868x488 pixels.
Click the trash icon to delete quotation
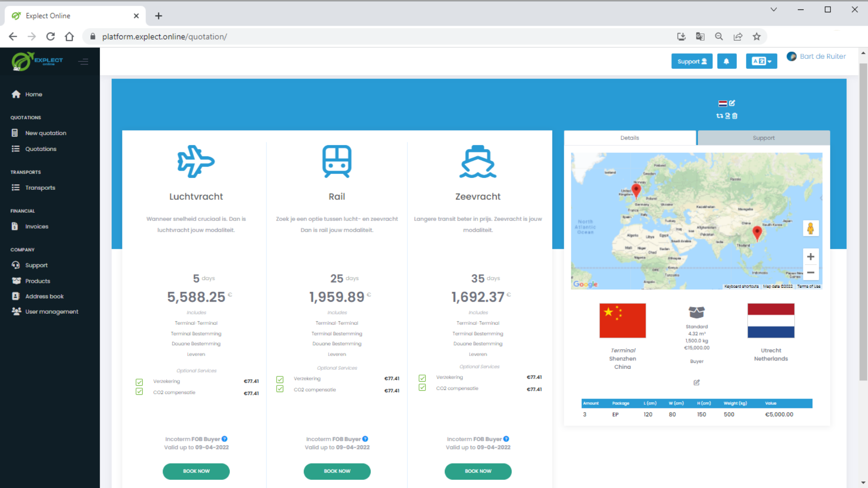[x=735, y=116]
